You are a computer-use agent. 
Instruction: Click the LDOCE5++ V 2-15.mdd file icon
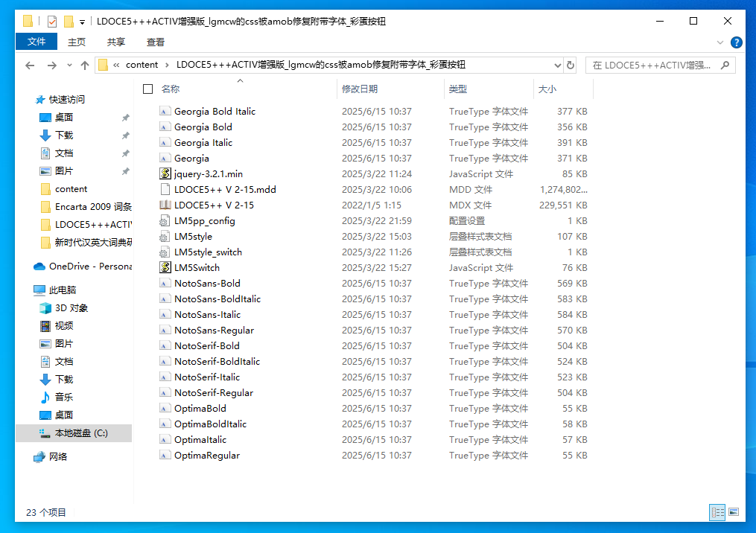[165, 189]
